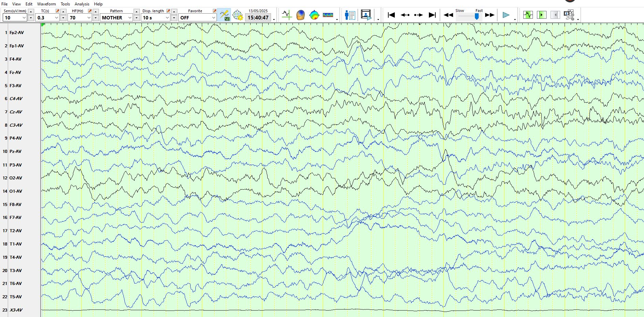The height and width of the screenshot is (317, 644).
Task: Expand the arrow after the play button
Action: [x=515, y=19]
